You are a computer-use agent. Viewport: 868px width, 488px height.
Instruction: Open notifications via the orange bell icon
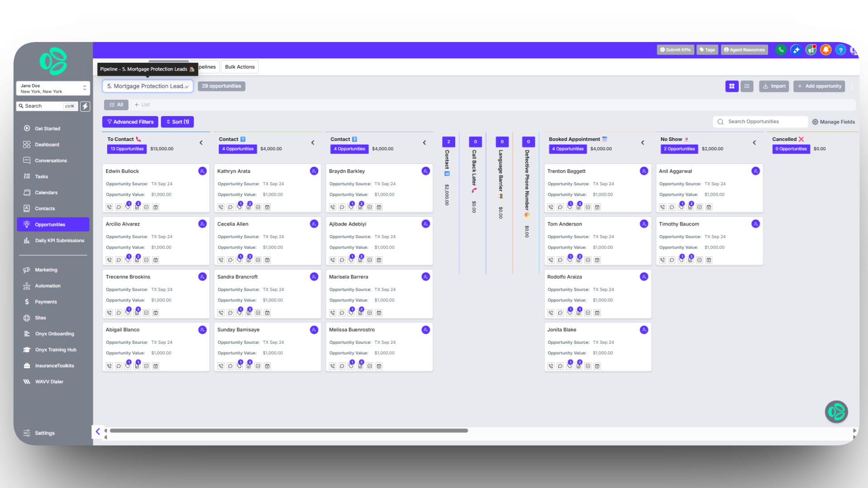pyautogui.click(x=826, y=50)
